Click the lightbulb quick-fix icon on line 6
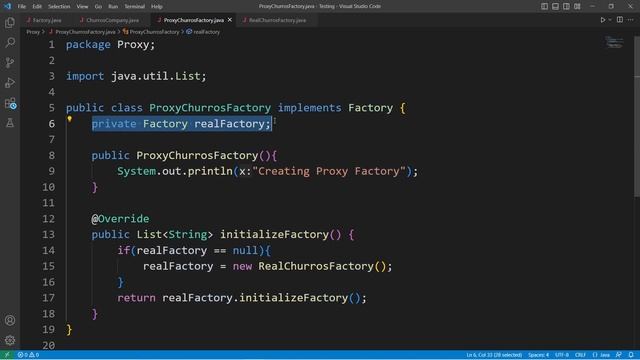The image size is (640, 360). coord(69,119)
